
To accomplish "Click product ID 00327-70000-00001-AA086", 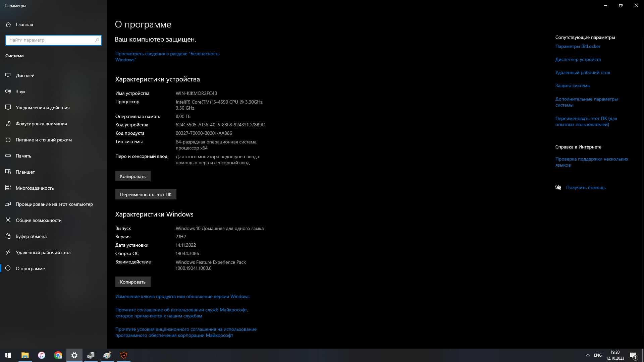I will (204, 133).
